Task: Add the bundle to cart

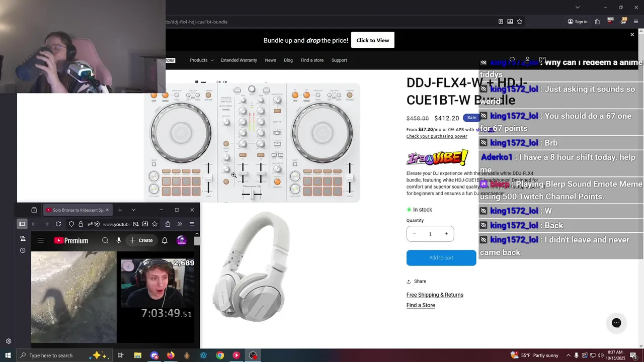Action: (441, 258)
